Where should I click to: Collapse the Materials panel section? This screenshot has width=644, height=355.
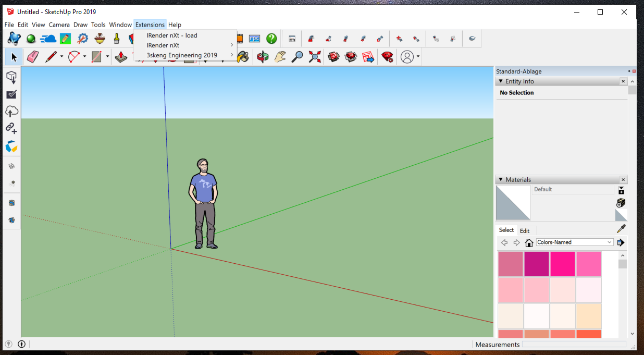pos(501,180)
